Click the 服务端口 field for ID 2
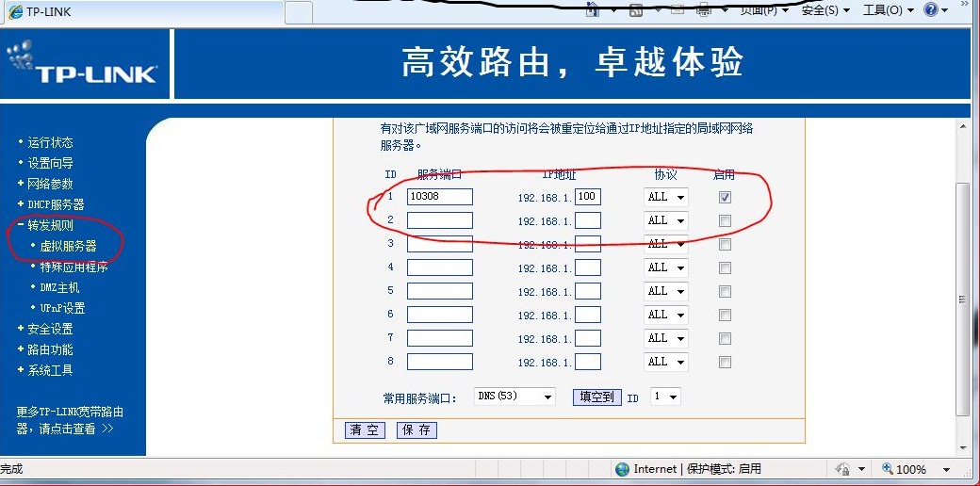 pos(440,220)
